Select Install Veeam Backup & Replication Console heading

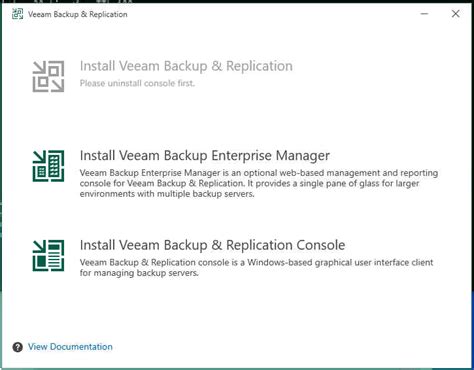212,245
